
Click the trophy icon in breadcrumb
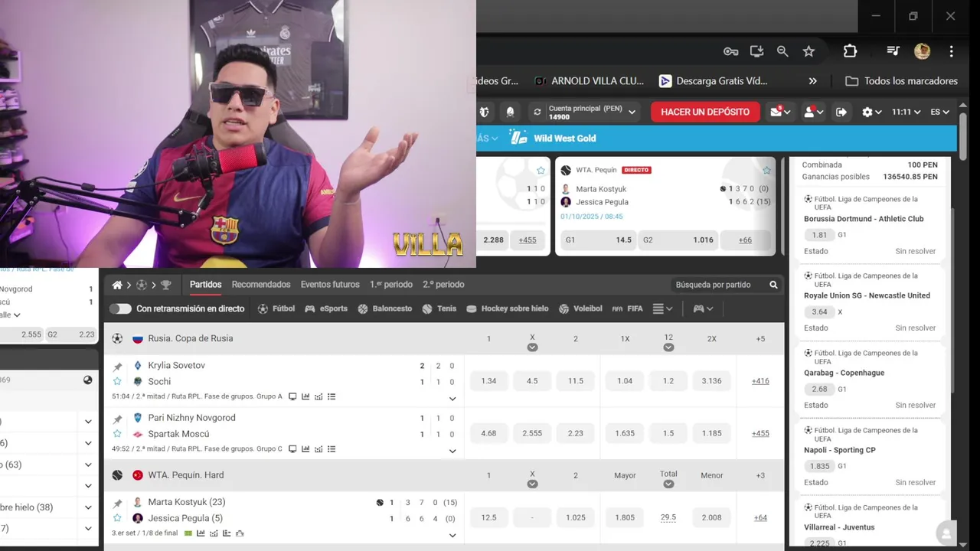(x=165, y=285)
